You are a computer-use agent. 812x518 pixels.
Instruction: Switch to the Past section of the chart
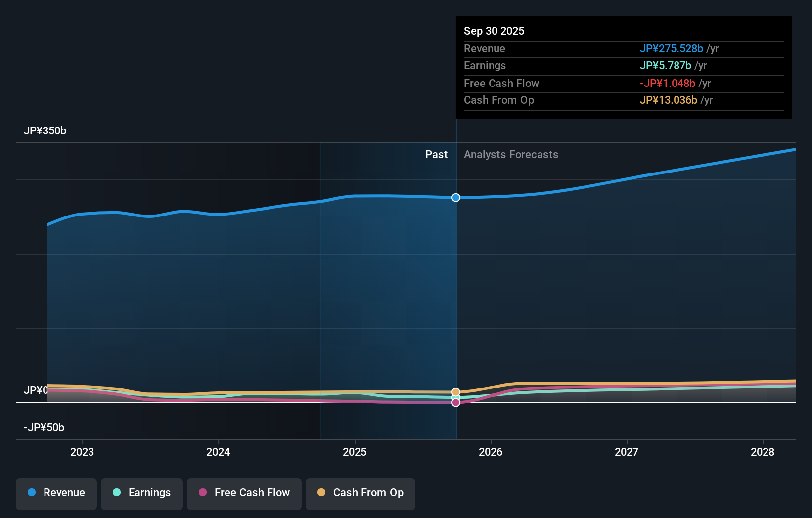tap(436, 154)
